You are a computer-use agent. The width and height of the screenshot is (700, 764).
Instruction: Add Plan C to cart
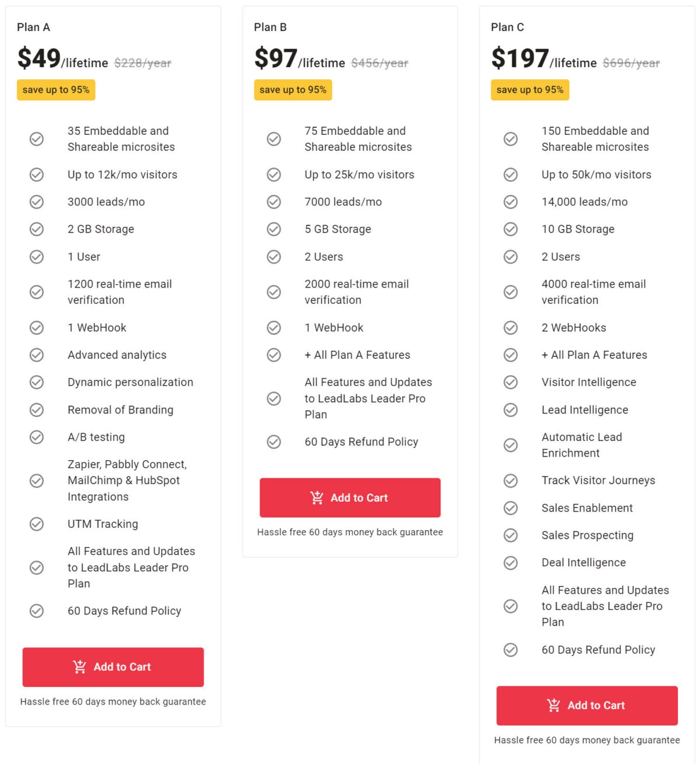(x=587, y=705)
